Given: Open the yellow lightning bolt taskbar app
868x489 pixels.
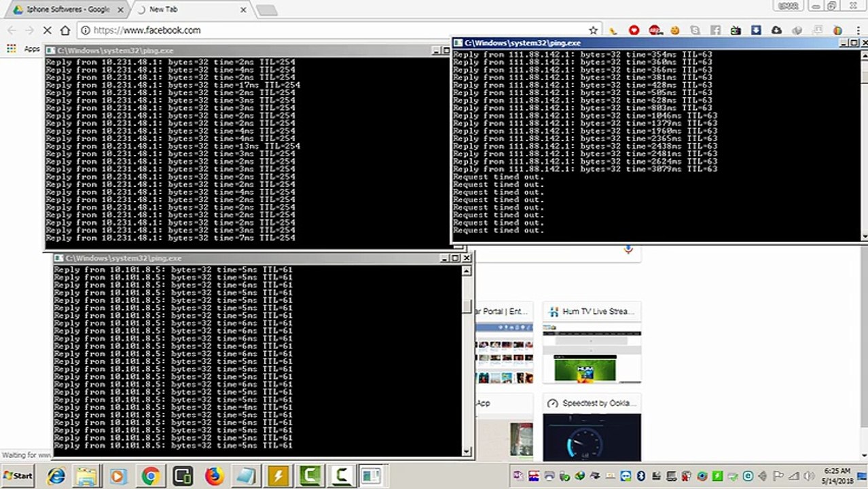Looking at the screenshot, I should click(x=278, y=476).
